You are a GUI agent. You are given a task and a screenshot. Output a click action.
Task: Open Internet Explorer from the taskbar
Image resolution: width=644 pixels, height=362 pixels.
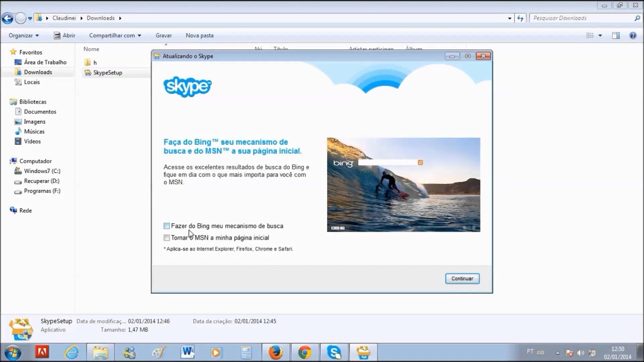tap(71, 352)
